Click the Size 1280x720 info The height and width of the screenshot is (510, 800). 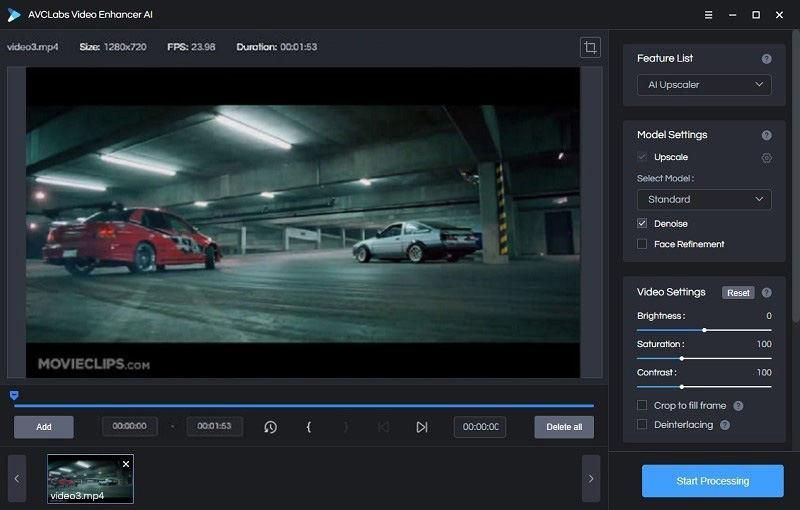(113, 47)
